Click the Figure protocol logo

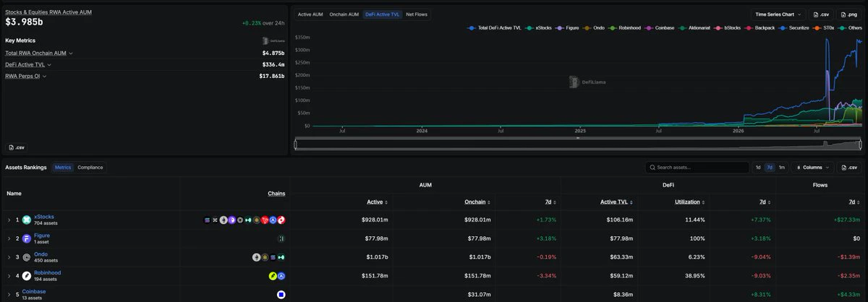pos(27,238)
